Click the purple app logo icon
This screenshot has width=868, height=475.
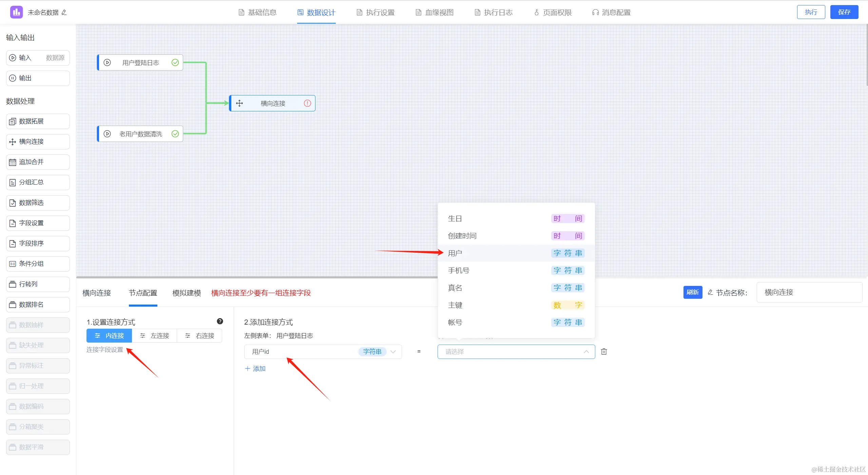click(x=16, y=12)
